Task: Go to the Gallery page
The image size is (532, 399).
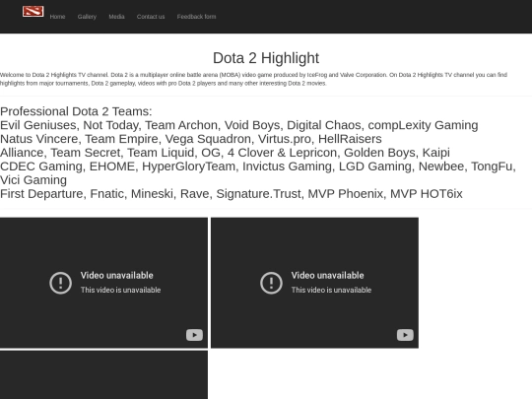Action: pyautogui.click(x=87, y=17)
